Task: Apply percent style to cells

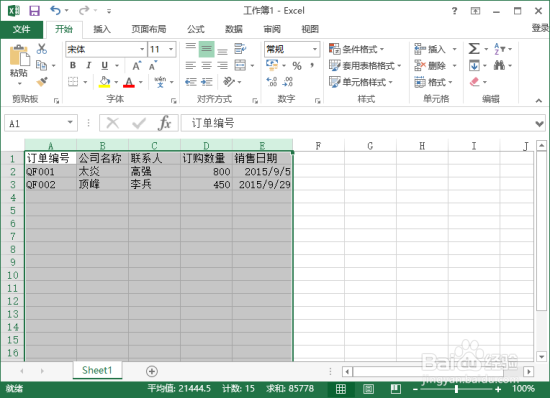Action: pos(297,66)
